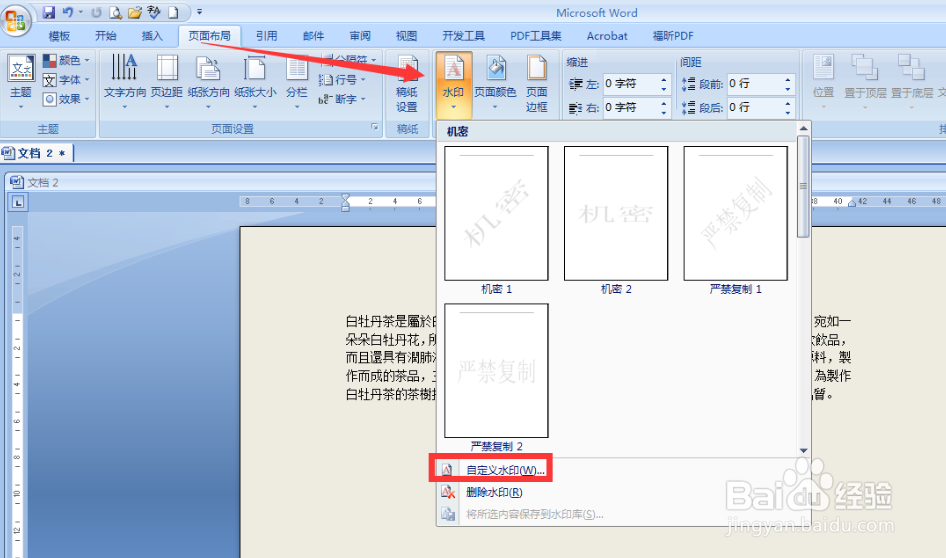This screenshot has width=946, height=558.
Task: Open 稿纸设置 manuscript paper settings
Action: point(407,83)
